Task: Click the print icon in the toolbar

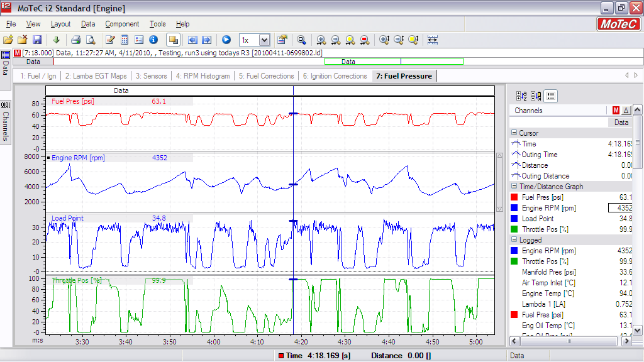Action: click(x=75, y=40)
